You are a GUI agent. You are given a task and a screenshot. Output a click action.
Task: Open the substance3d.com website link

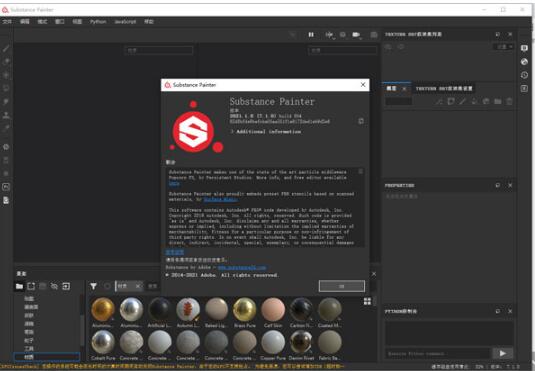242,267
